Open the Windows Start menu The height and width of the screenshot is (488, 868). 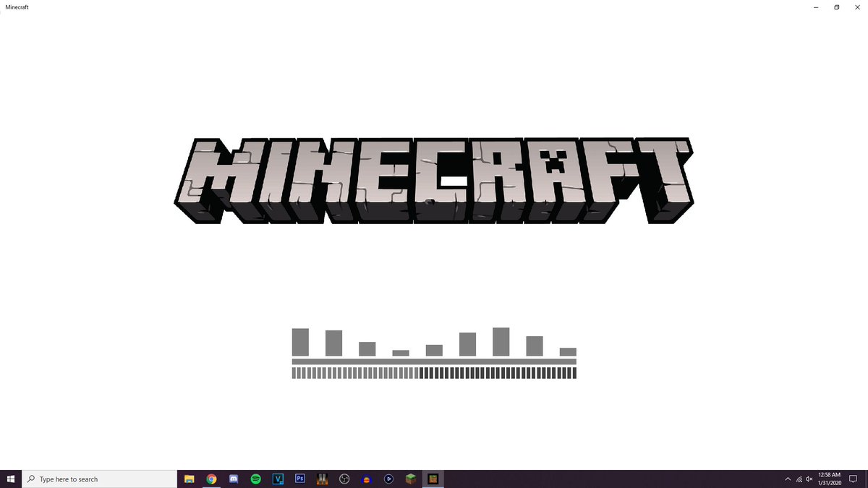point(11,479)
